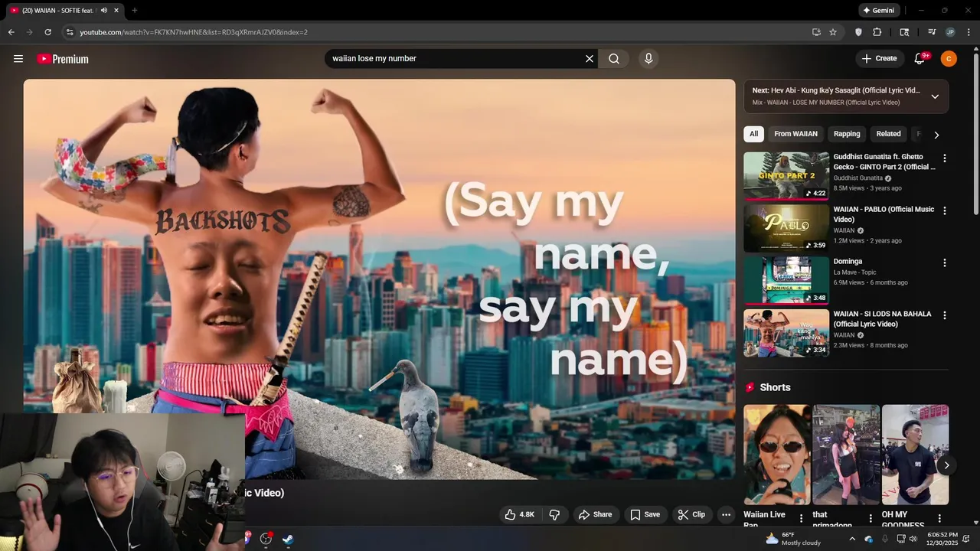Open more options for Dominga
The height and width of the screenshot is (551, 980).
coord(944,262)
